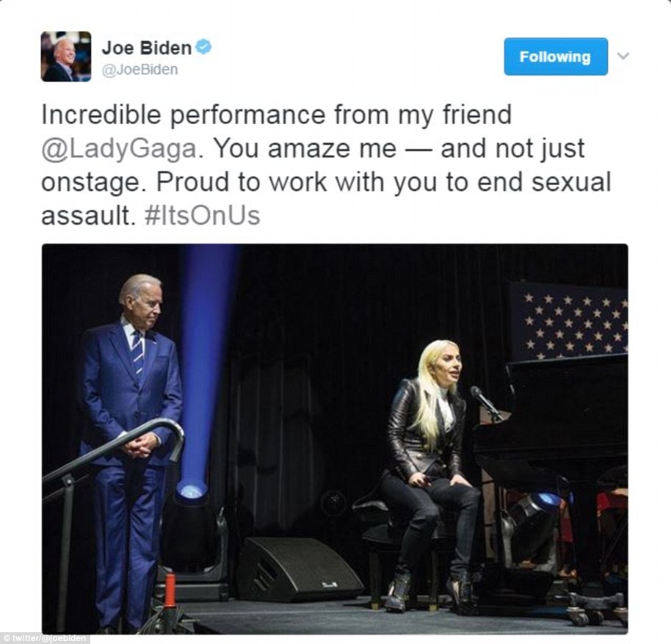Click the blue Following button
Viewport: 671px width, 644px height.
coord(556,57)
